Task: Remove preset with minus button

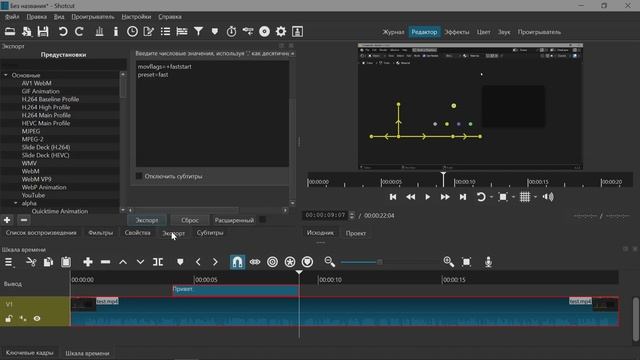Action: point(24,220)
